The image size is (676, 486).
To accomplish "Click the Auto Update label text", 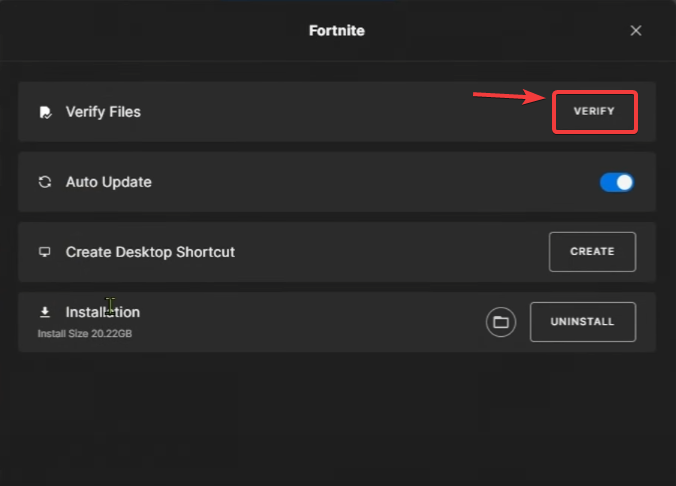I will (x=108, y=182).
